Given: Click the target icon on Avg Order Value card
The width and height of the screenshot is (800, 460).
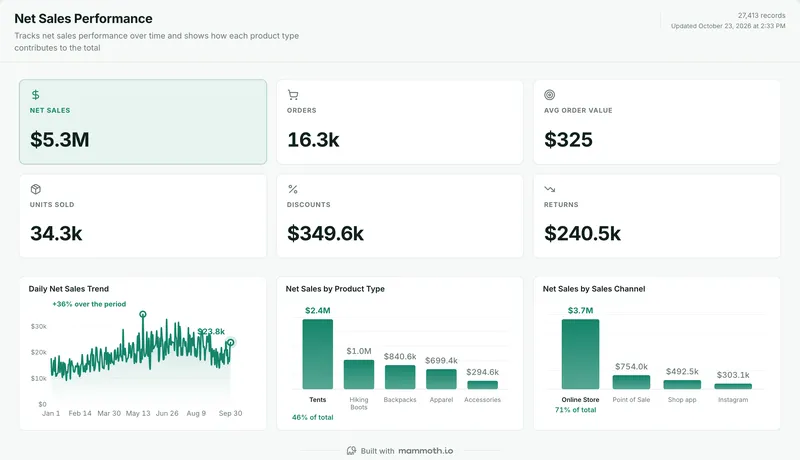Looking at the screenshot, I should click(x=549, y=95).
